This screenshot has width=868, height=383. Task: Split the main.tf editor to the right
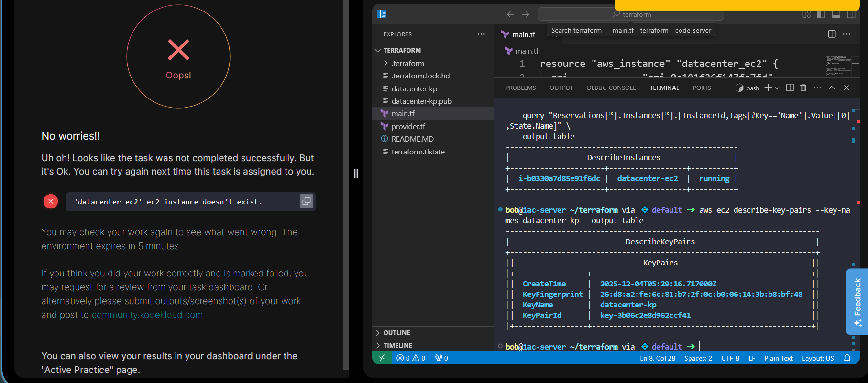click(832, 34)
